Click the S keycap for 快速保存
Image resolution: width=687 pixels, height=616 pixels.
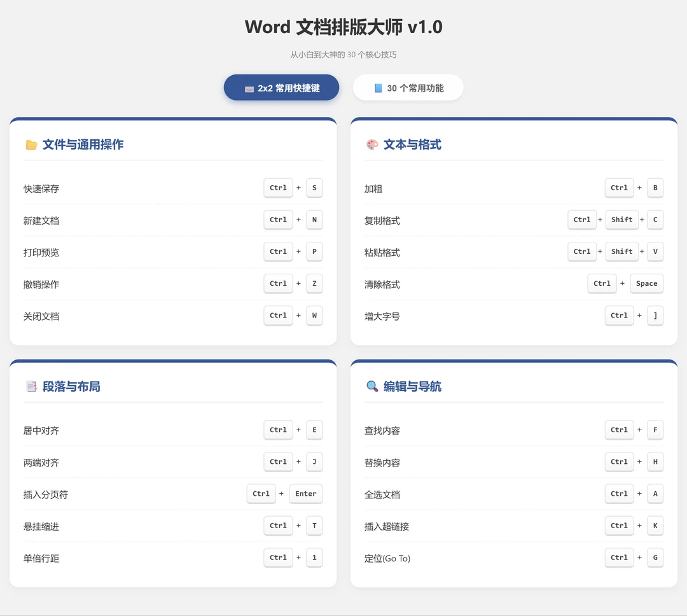coord(314,188)
